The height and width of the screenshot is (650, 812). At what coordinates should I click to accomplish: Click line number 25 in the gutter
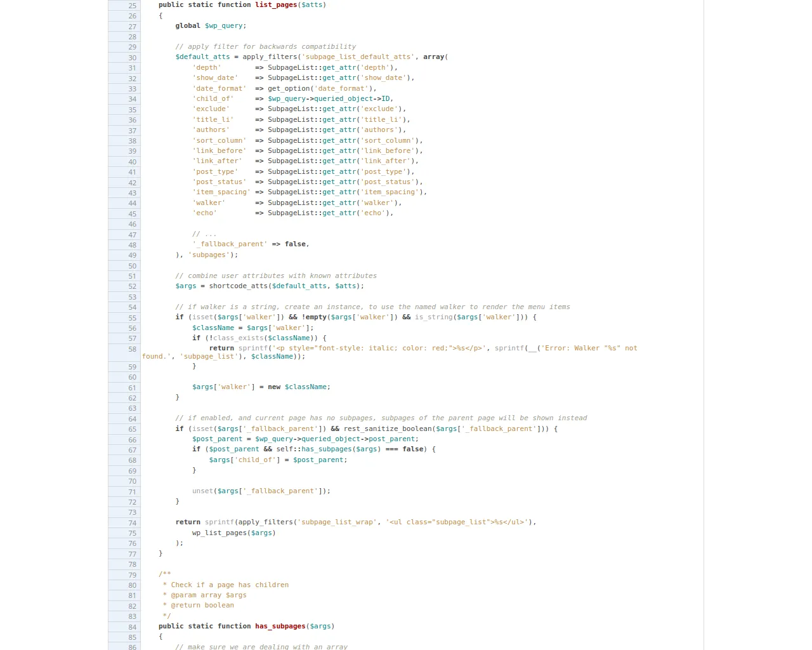click(132, 6)
